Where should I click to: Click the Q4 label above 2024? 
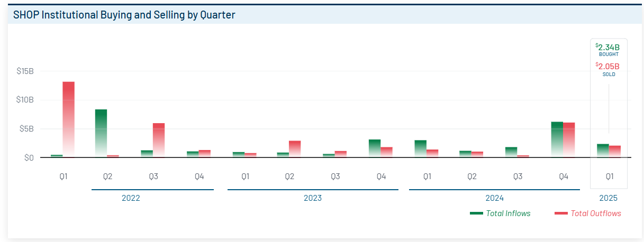tap(564, 176)
